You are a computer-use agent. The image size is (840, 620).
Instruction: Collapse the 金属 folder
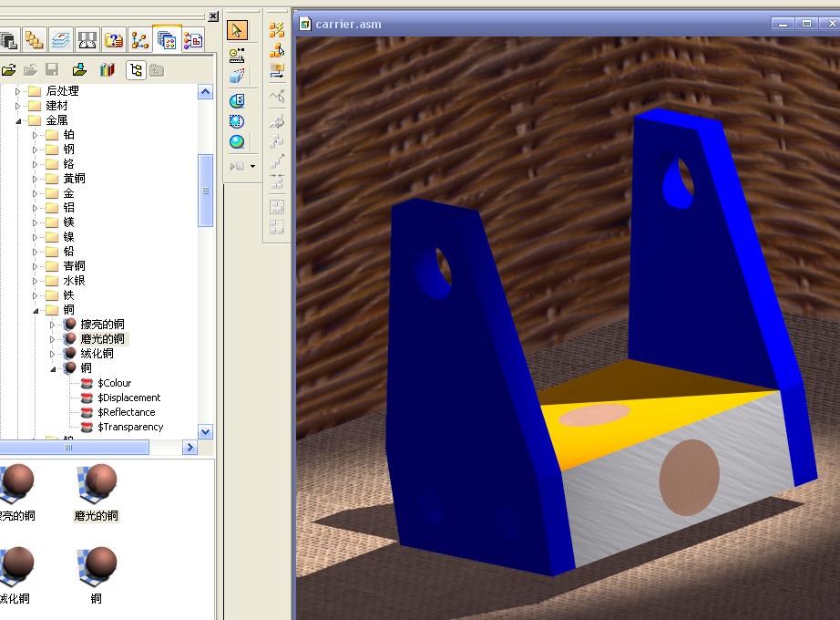17,120
